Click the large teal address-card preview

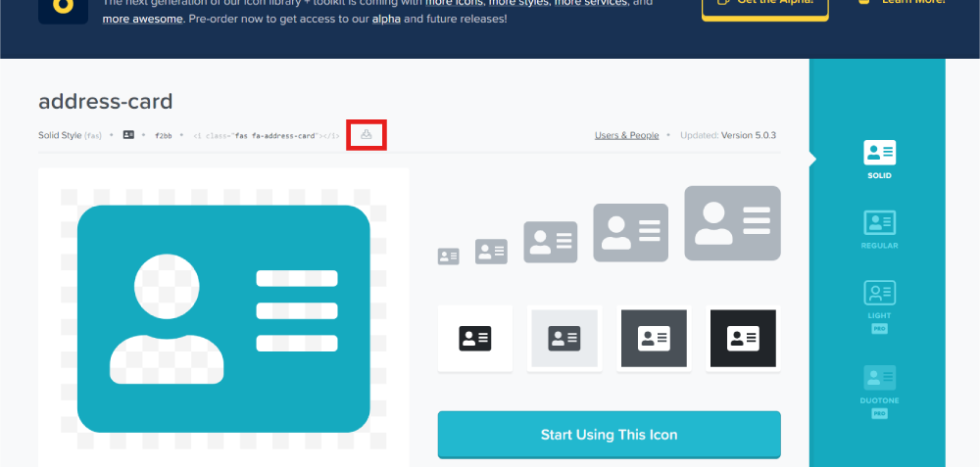pos(223,318)
